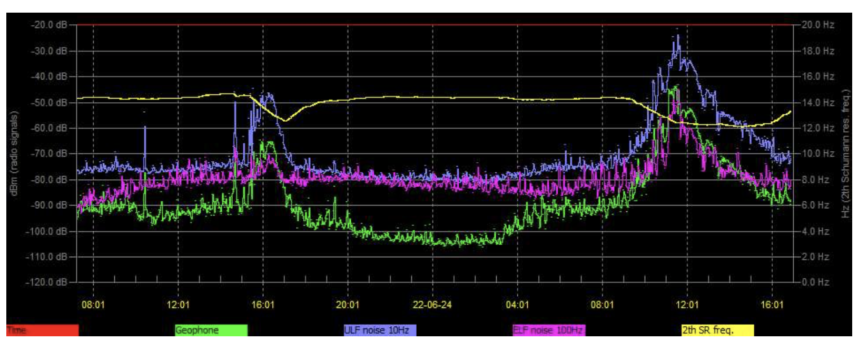The width and height of the screenshot is (868, 350).
Task: Click the -70.0 dB axis label
Action: click(x=50, y=154)
